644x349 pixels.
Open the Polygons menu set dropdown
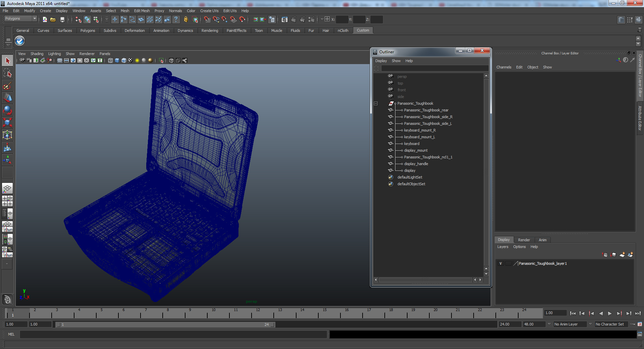(x=20, y=19)
